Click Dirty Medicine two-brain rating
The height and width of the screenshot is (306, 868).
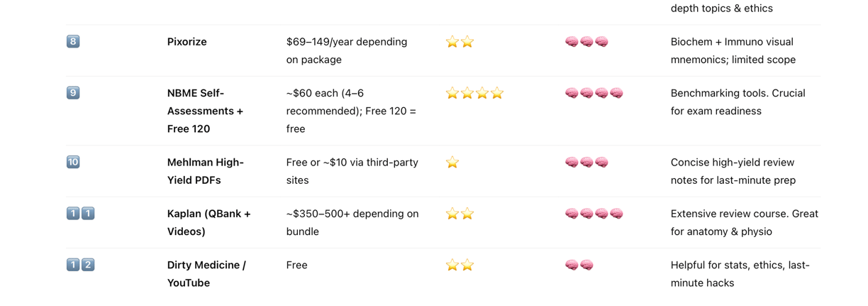(579, 265)
